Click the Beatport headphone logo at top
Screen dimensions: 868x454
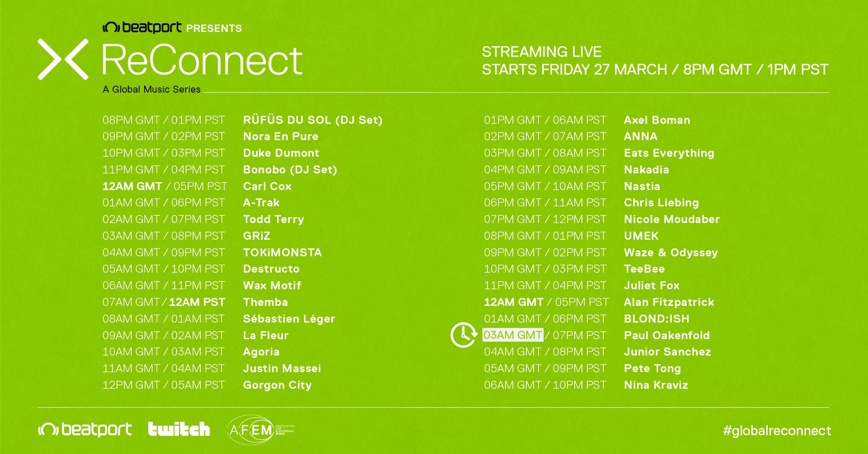coord(111,28)
